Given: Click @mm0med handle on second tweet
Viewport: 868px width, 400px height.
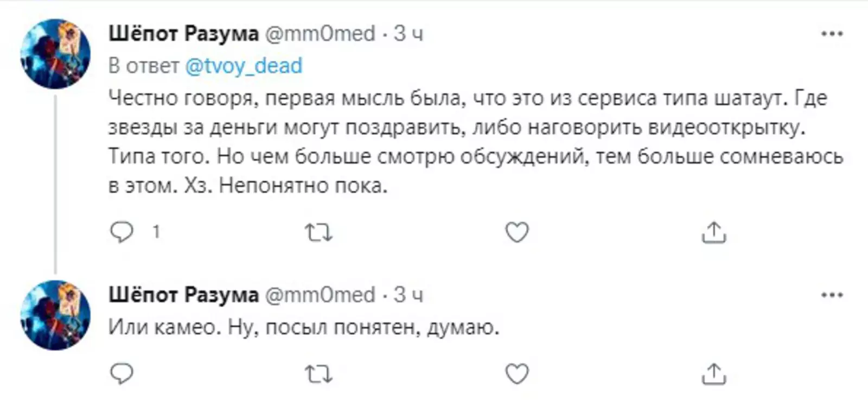Looking at the screenshot, I should [x=320, y=295].
